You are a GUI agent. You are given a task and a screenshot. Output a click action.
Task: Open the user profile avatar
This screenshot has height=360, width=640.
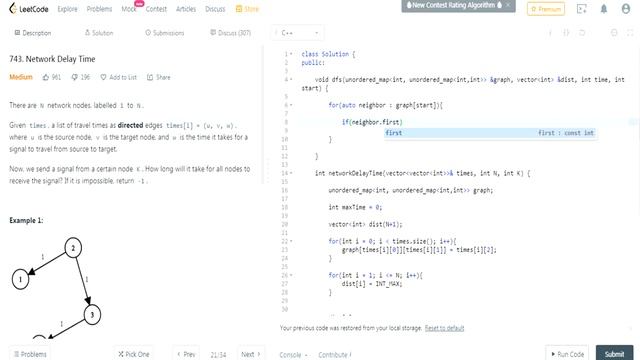(626, 9)
